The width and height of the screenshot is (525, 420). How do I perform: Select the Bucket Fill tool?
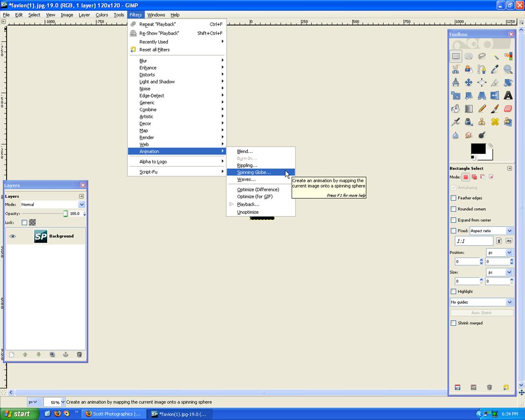455,109
